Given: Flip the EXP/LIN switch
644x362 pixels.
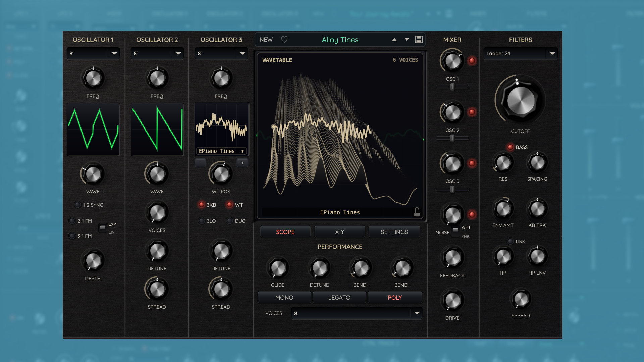Looking at the screenshot, I should click(103, 228).
